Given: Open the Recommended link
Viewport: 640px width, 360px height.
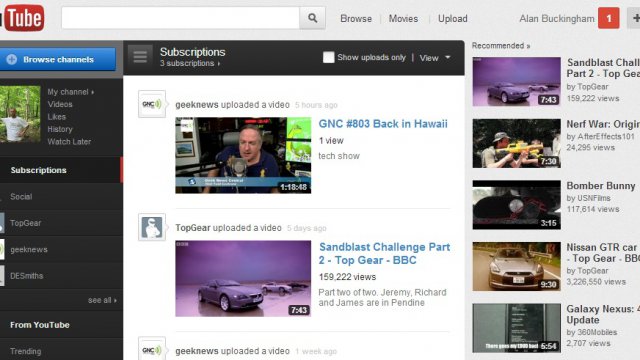Looking at the screenshot, I should pos(501,46).
